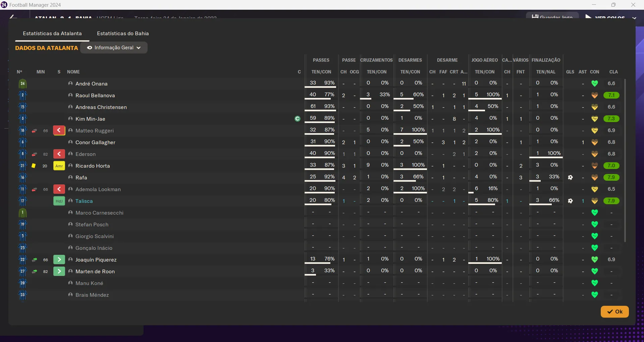Click the FINALIZAÇÃO group header

coord(546,60)
